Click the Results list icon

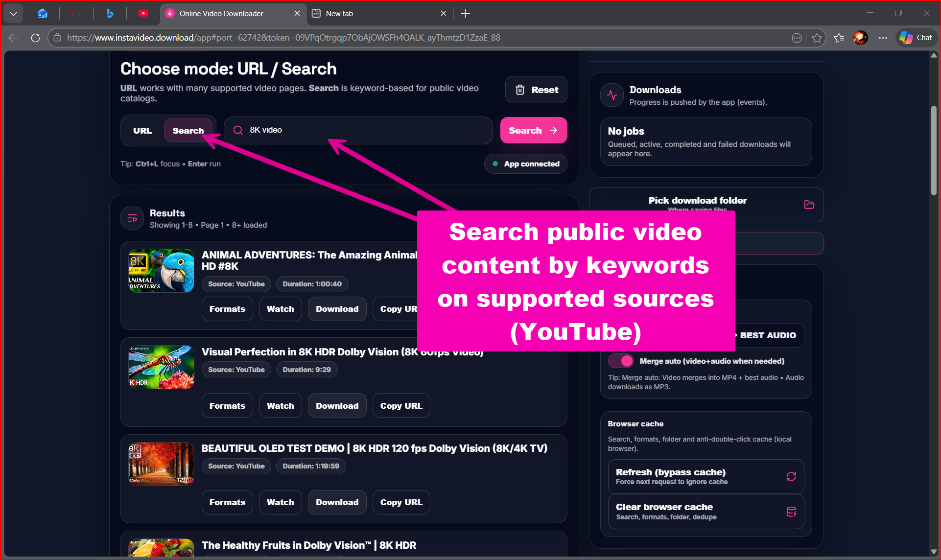point(132,218)
